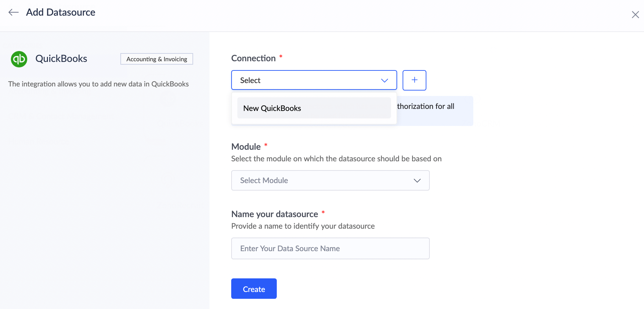Click the QuickBooks integration description text
This screenshot has height=309, width=644.
98,84
